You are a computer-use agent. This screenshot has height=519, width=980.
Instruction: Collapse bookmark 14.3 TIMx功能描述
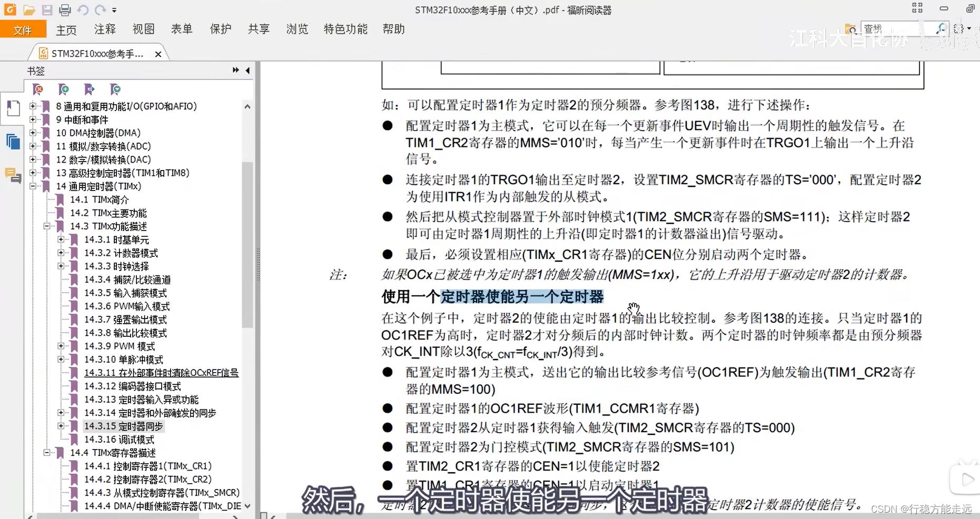pos(47,226)
